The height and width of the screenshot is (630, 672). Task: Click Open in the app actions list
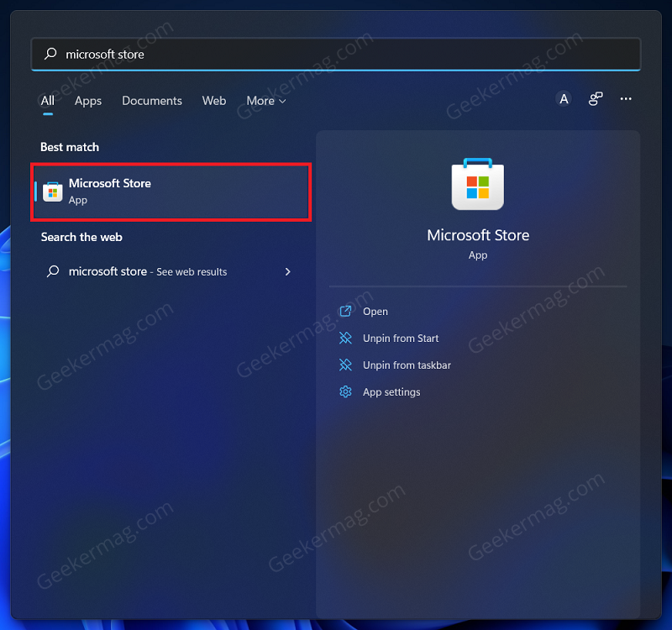[375, 312]
